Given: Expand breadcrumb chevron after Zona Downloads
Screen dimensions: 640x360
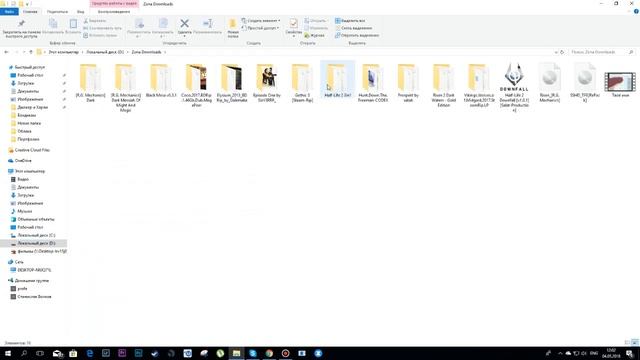Looking at the screenshot, I should (x=165, y=52).
